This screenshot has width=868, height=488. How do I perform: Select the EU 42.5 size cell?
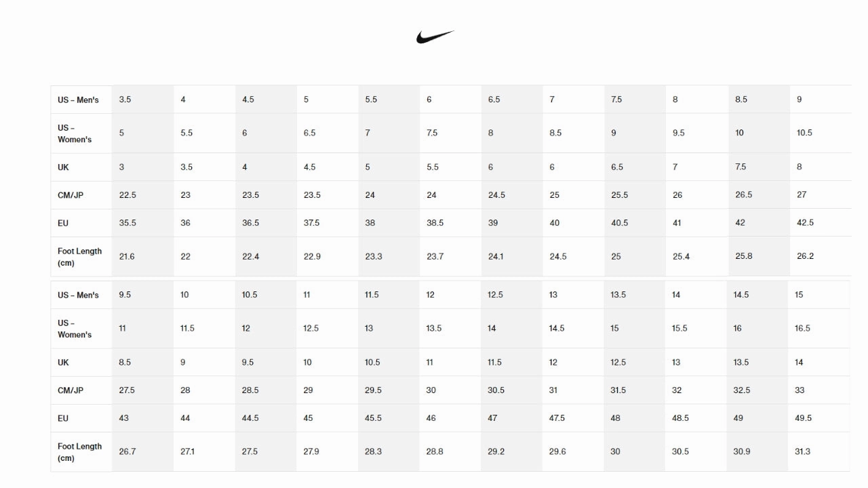[x=805, y=223]
